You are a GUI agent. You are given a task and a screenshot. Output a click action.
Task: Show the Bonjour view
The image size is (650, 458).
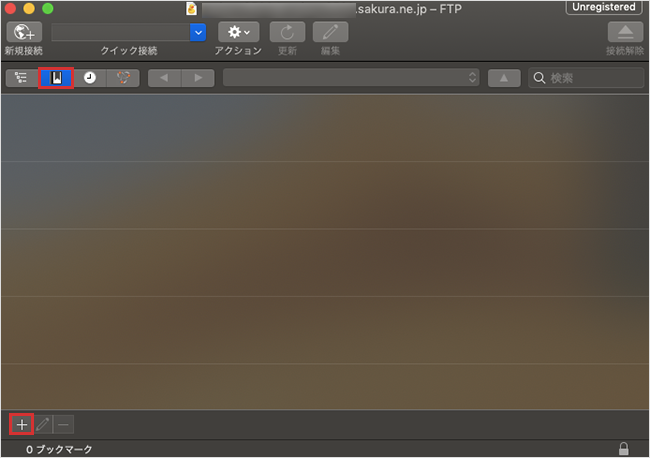(123, 78)
